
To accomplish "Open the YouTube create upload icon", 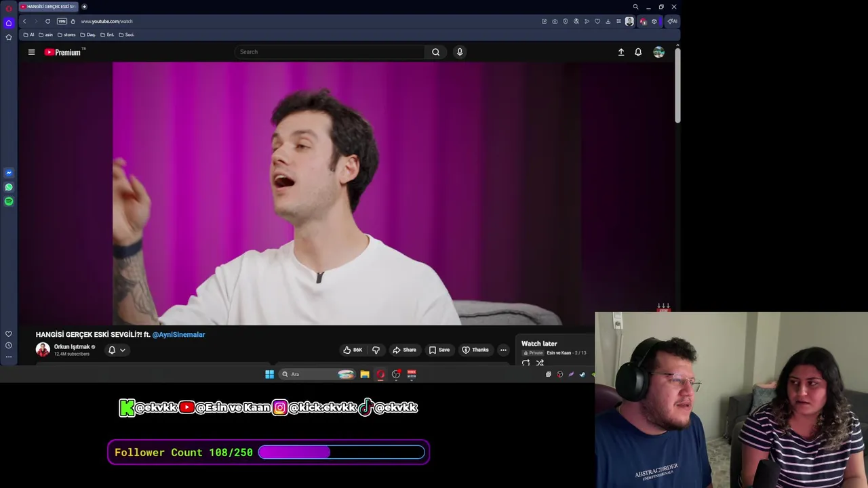I will pyautogui.click(x=621, y=52).
